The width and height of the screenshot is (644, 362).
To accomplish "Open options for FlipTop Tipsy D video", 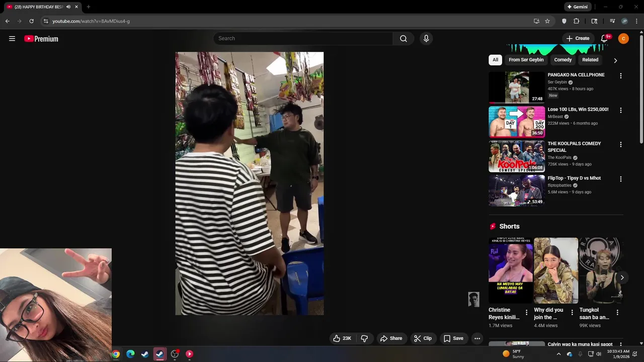I will click(x=620, y=179).
